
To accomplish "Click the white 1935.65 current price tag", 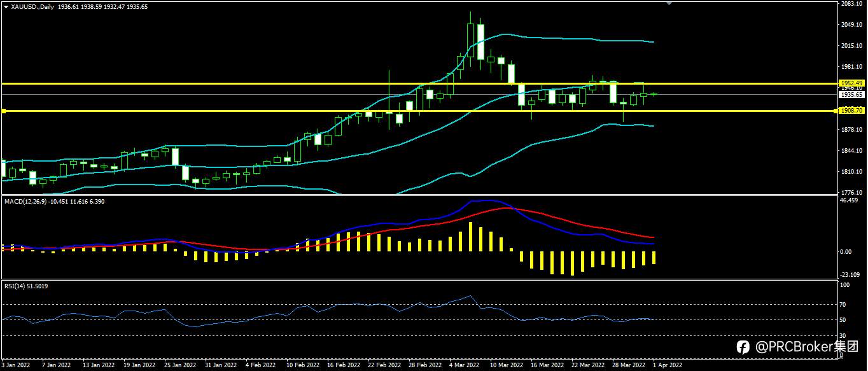I will point(851,94).
